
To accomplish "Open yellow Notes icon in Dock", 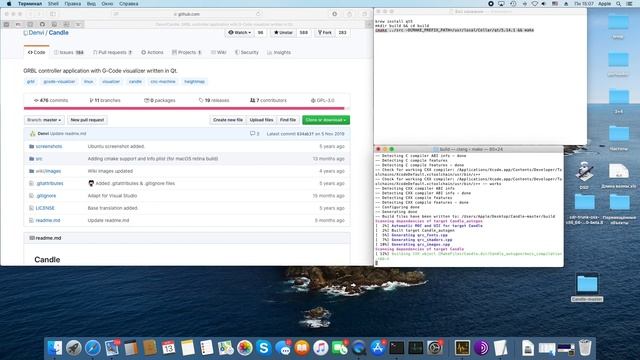I will pyautogui.click(x=188, y=348).
